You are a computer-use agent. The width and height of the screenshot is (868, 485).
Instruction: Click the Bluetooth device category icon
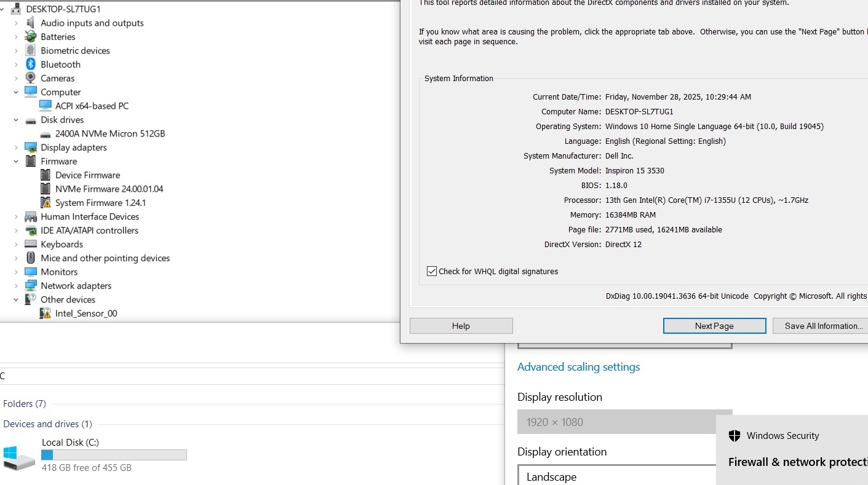(x=31, y=65)
